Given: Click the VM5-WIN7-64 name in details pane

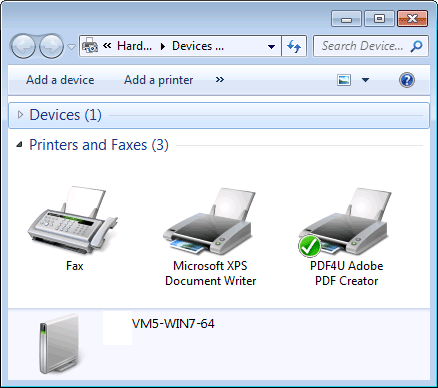Looking at the screenshot, I should (173, 324).
